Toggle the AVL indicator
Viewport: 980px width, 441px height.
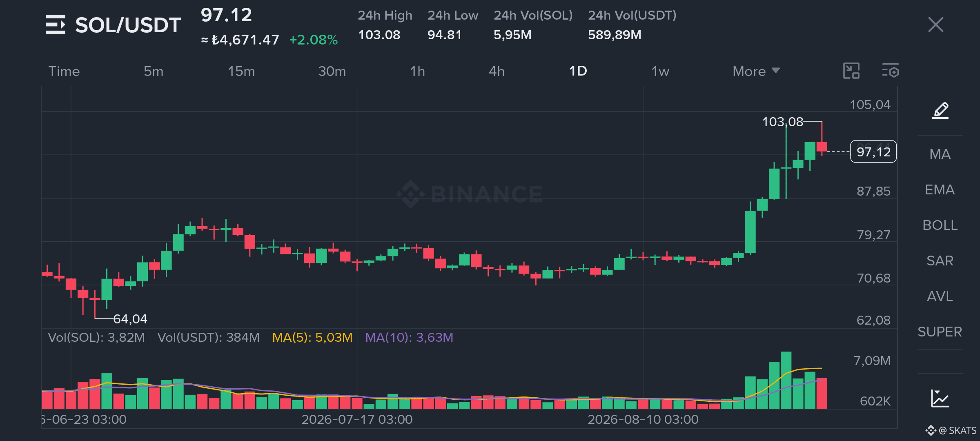(x=940, y=296)
